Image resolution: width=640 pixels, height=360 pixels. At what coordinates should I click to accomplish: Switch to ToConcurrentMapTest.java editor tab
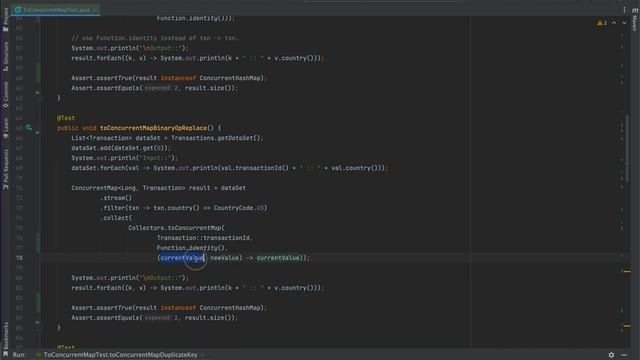point(55,10)
